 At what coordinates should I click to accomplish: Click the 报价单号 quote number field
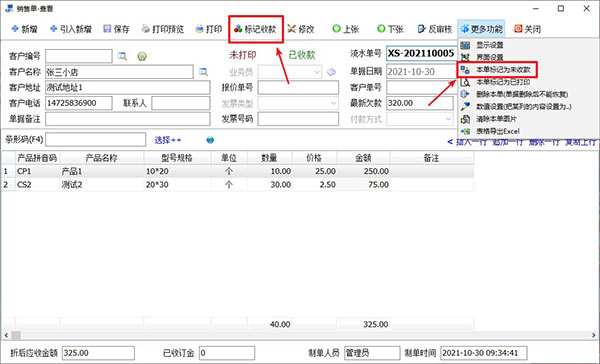(x=298, y=88)
